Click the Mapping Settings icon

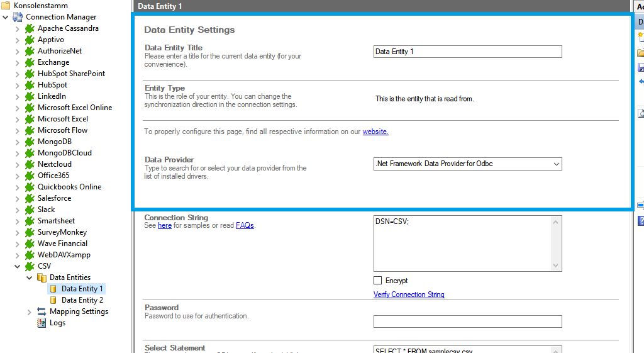coord(42,311)
